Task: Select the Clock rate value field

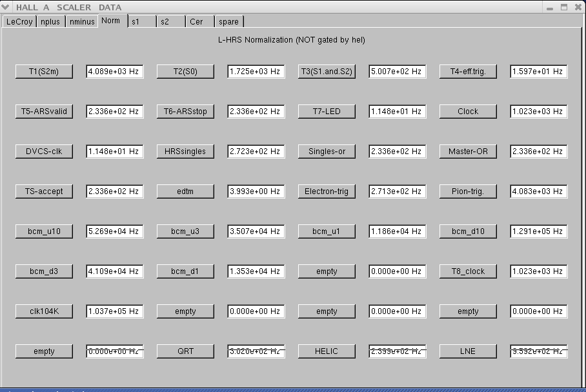Action: point(538,112)
